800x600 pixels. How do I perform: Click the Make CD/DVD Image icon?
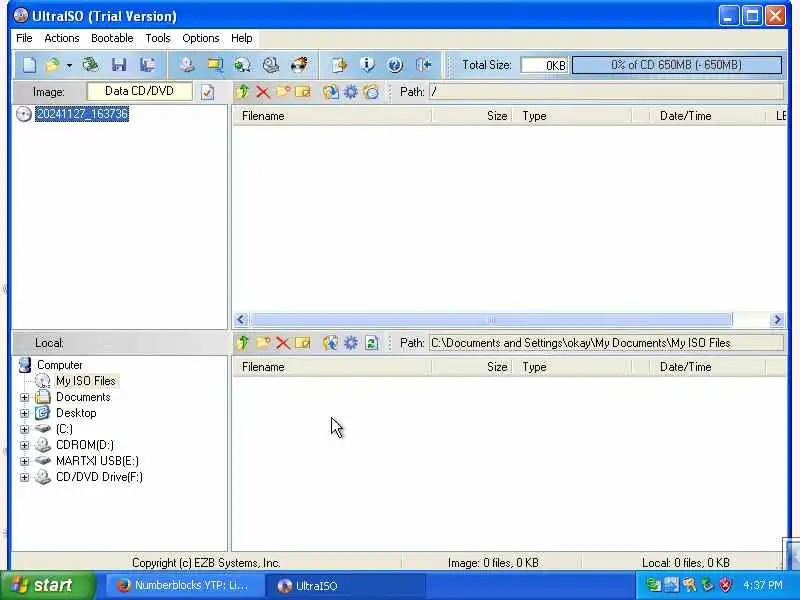187,65
